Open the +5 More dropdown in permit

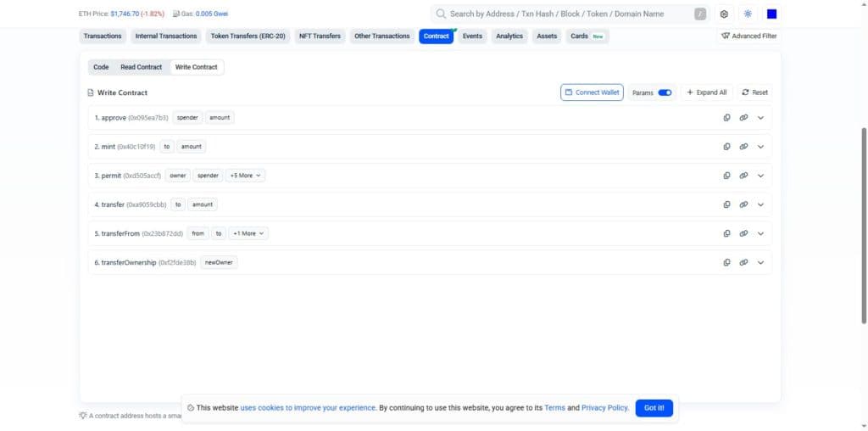(x=245, y=175)
